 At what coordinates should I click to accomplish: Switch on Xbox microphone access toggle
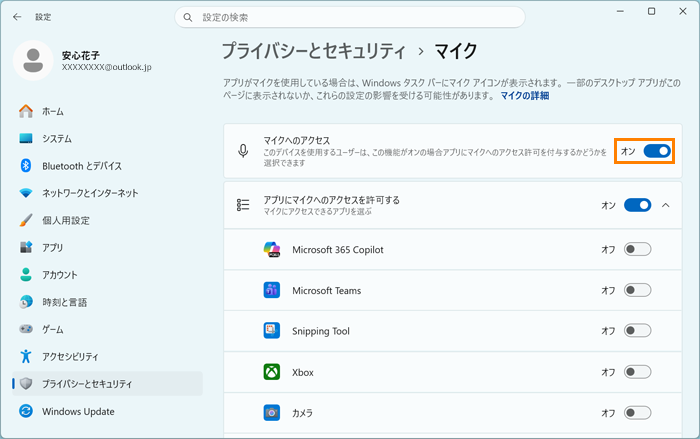[x=638, y=372]
